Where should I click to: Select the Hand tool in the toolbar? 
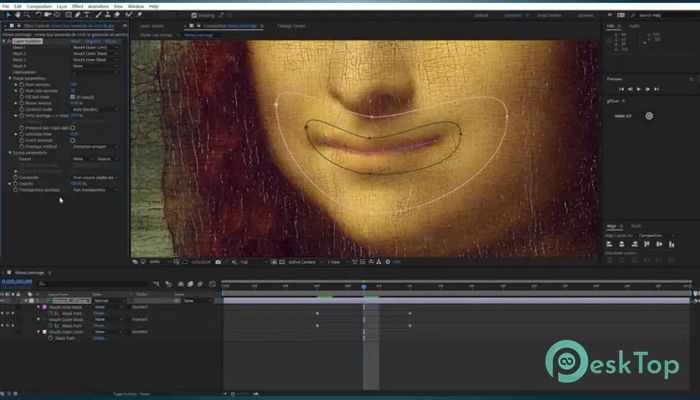[18, 15]
